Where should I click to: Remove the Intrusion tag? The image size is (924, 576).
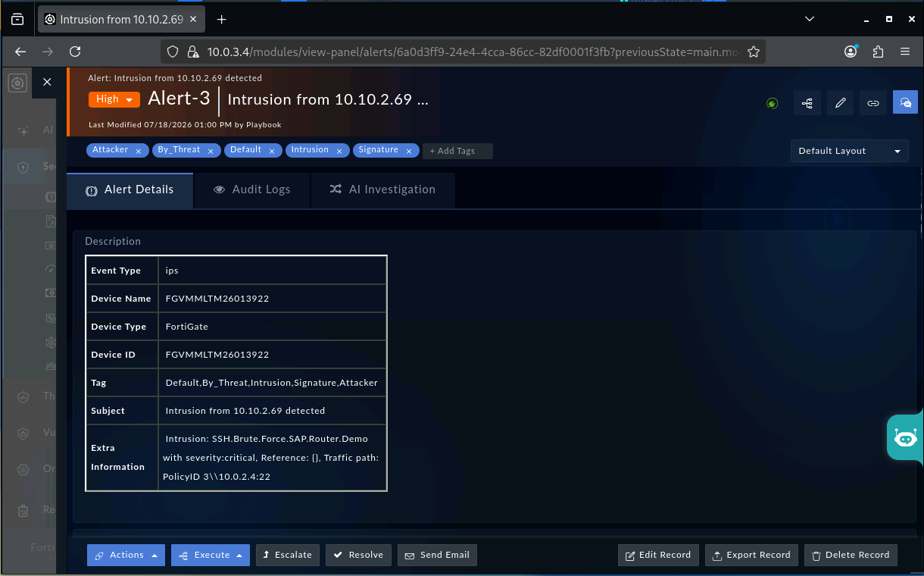[x=339, y=151]
